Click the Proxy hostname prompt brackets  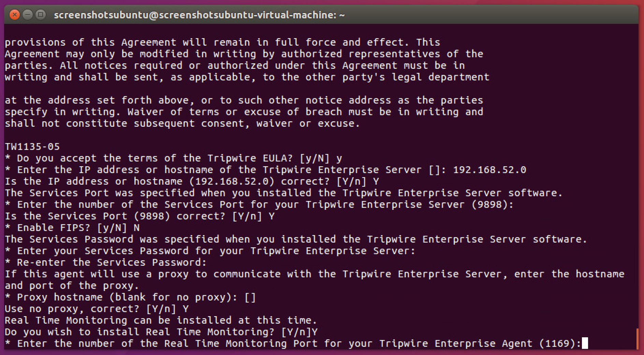pos(250,297)
